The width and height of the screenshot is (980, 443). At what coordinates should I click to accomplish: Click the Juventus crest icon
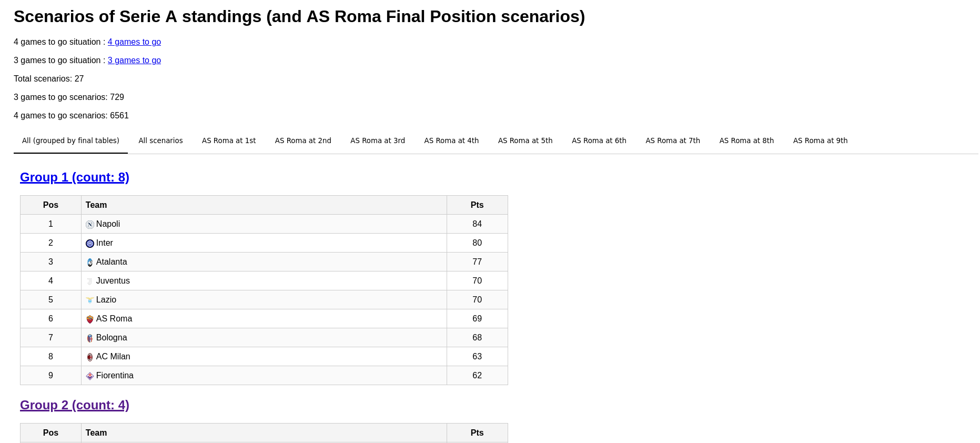[x=90, y=281]
